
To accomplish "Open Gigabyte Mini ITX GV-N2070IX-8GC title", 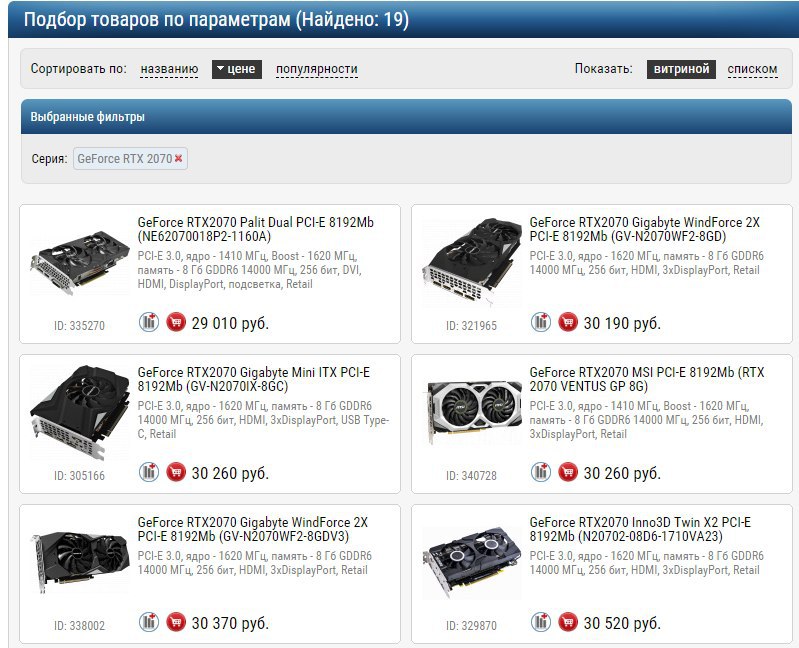I will [253, 379].
